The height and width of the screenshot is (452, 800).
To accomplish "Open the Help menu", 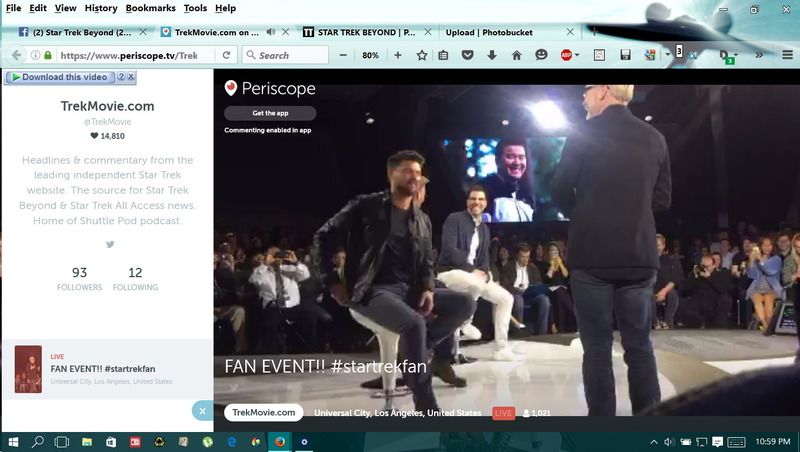I will [x=225, y=8].
